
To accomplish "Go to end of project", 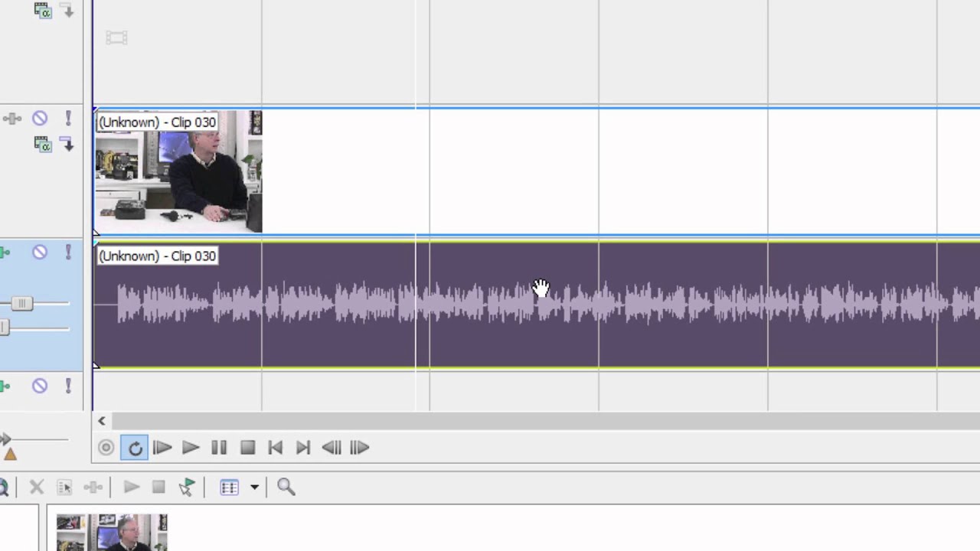I will coord(303,448).
